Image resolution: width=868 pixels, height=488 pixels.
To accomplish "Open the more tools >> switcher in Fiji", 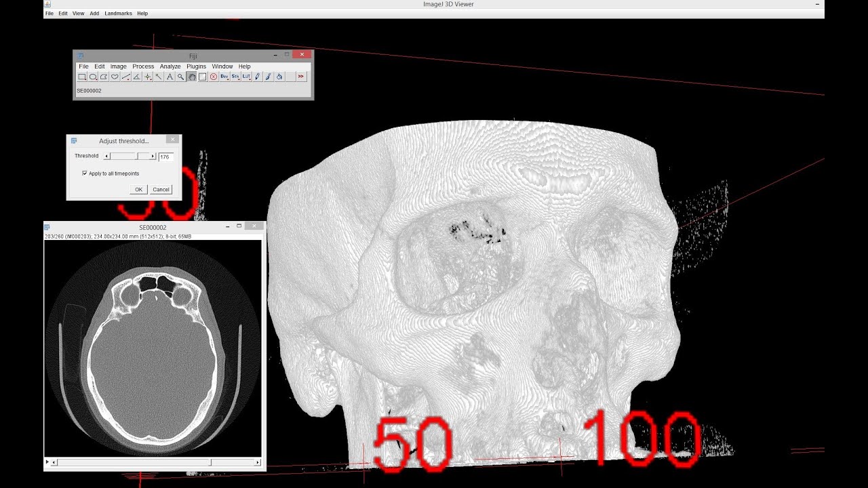I will pyautogui.click(x=301, y=77).
